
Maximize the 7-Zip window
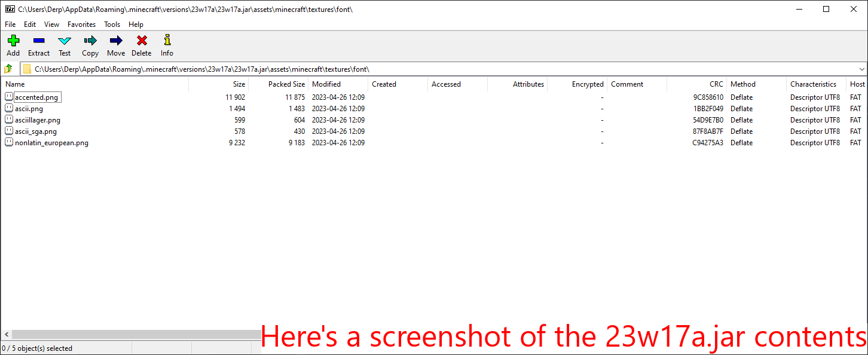click(826, 9)
